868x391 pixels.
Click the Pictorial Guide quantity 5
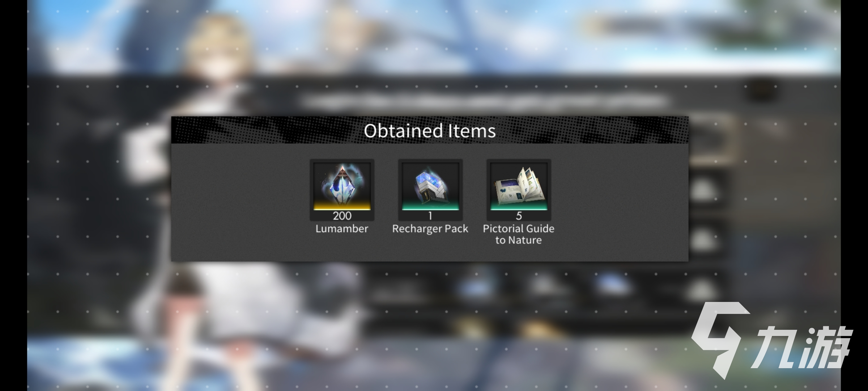click(x=519, y=216)
